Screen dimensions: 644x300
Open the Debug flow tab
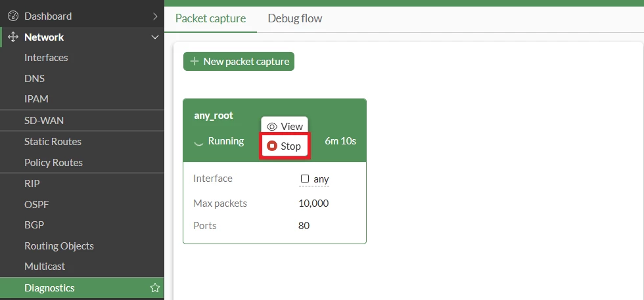click(295, 18)
